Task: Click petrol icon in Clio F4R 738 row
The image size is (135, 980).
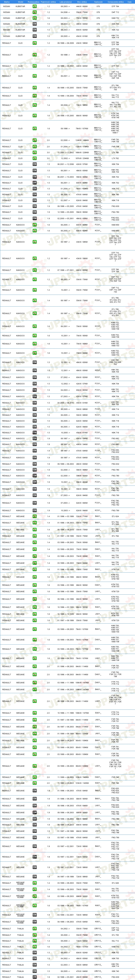Action: click(x=35, y=146)
